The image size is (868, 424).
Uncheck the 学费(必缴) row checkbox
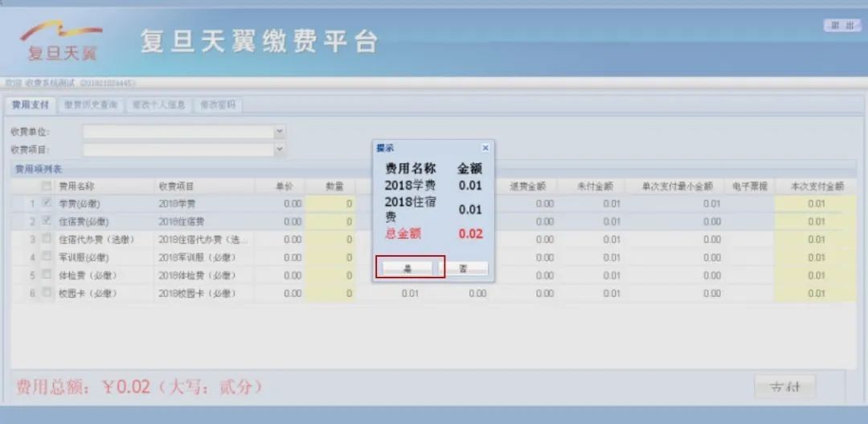click(46, 204)
